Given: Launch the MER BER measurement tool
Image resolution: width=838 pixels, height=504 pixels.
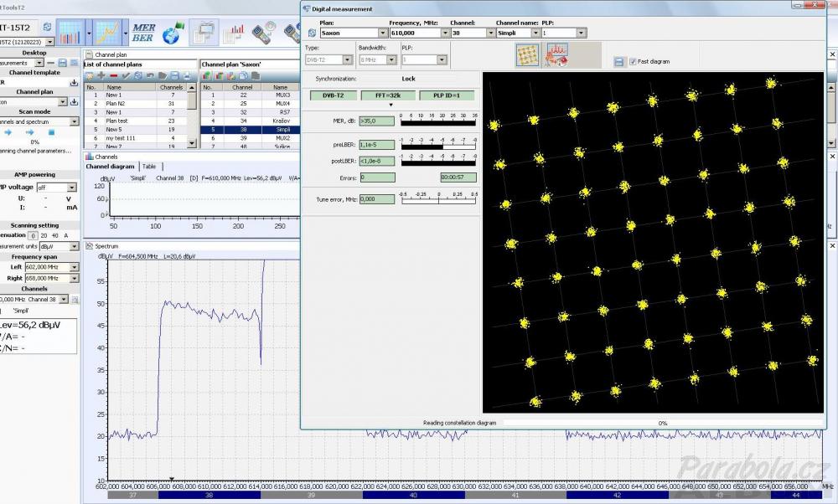Looking at the screenshot, I should tap(143, 33).
